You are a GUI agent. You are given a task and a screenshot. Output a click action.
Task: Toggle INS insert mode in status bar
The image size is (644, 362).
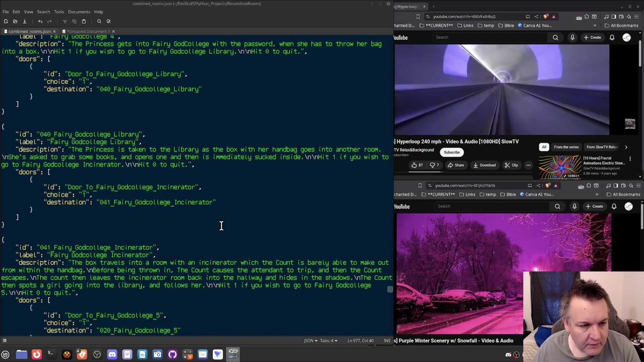pos(387,340)
